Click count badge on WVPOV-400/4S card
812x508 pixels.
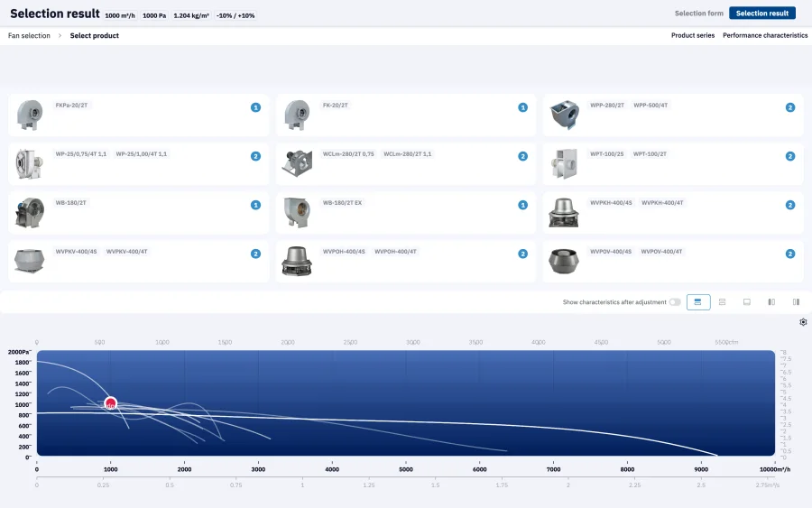790,254
